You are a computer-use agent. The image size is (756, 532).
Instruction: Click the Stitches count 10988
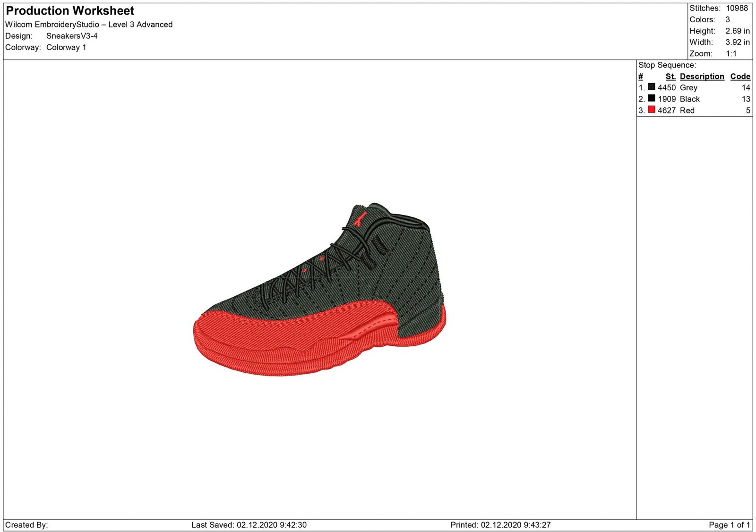pos(737,8)
